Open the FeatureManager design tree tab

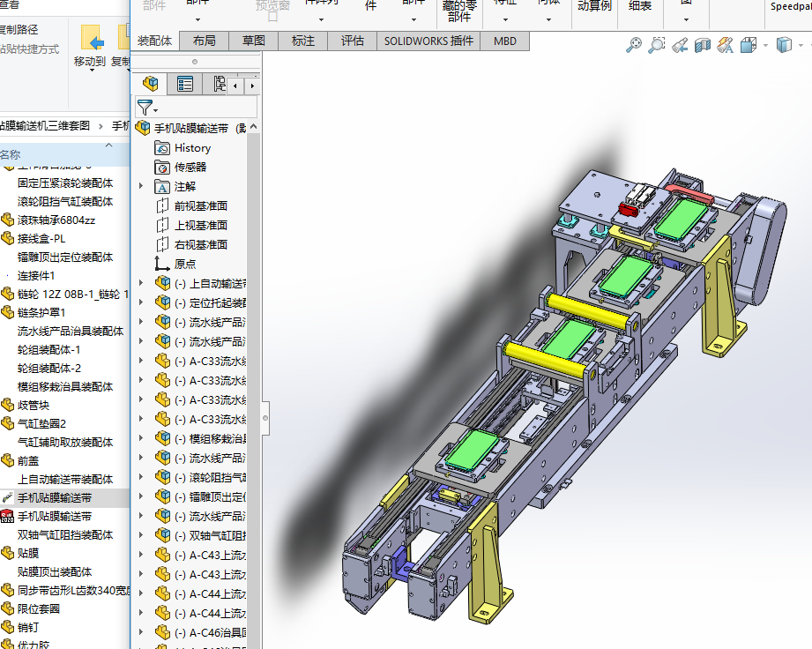[152, 85]
